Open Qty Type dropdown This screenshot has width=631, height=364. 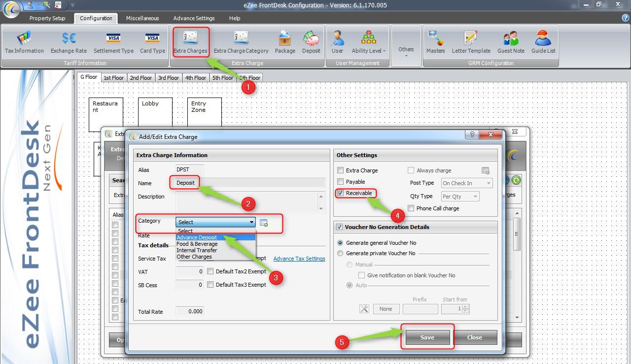pyautogui.click(x=460, y=196)
